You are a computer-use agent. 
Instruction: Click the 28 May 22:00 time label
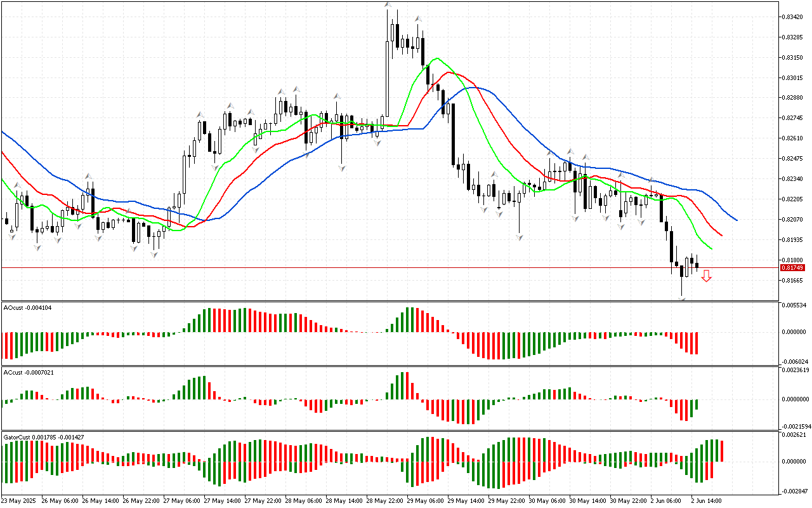click(386, 501)
